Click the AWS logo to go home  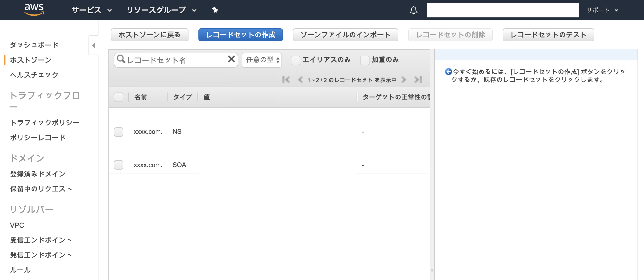pyautogui.click(x=35, y=9)
